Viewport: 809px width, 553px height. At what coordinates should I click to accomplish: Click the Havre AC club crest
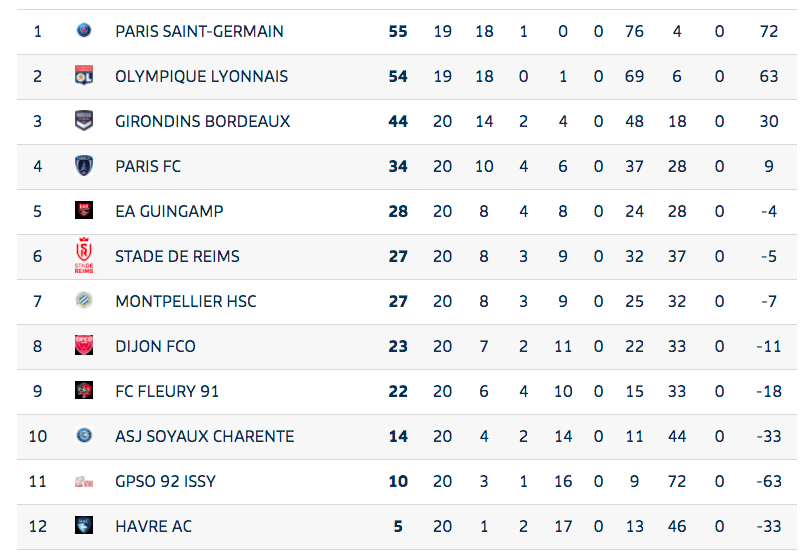84,526
